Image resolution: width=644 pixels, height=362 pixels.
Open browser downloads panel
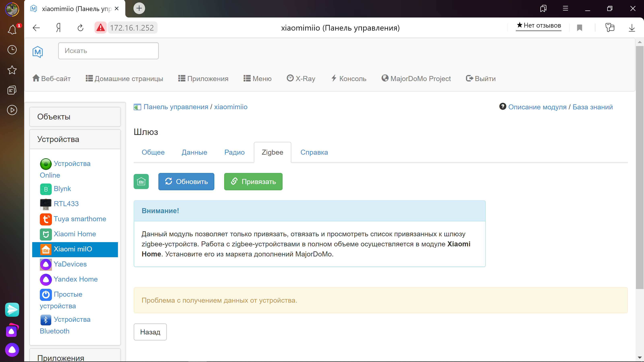click(632, 28)
